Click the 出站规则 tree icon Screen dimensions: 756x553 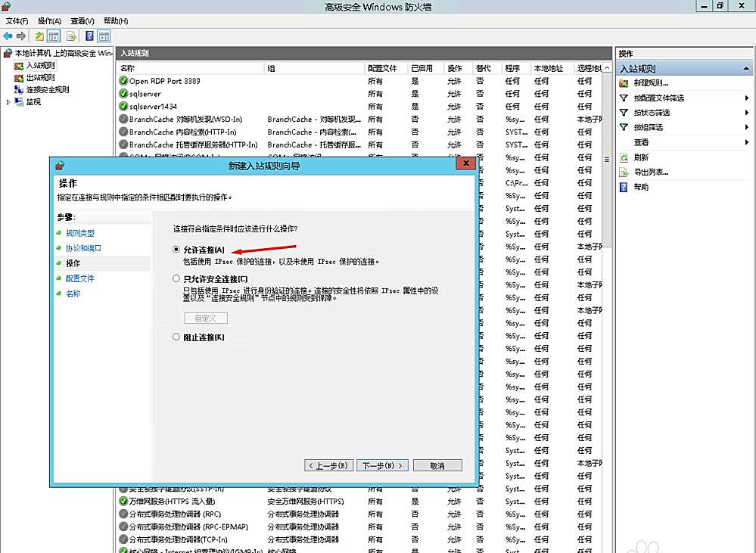point(19,78)
